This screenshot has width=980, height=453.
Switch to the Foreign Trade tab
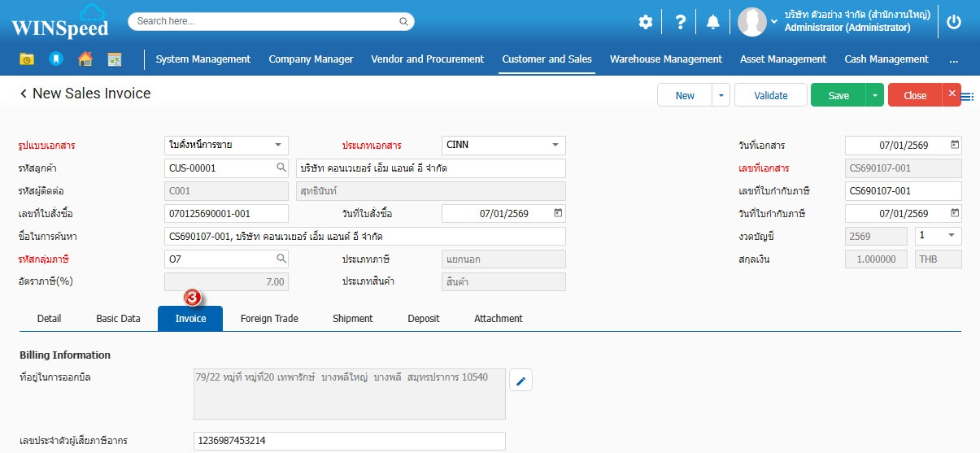click(x=269, y=319)
